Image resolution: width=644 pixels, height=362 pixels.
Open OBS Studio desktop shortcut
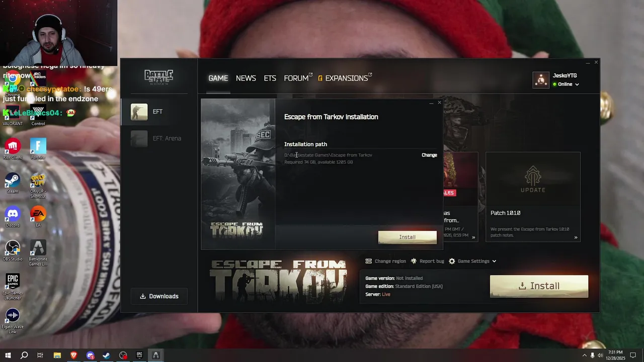pos(13,251)
